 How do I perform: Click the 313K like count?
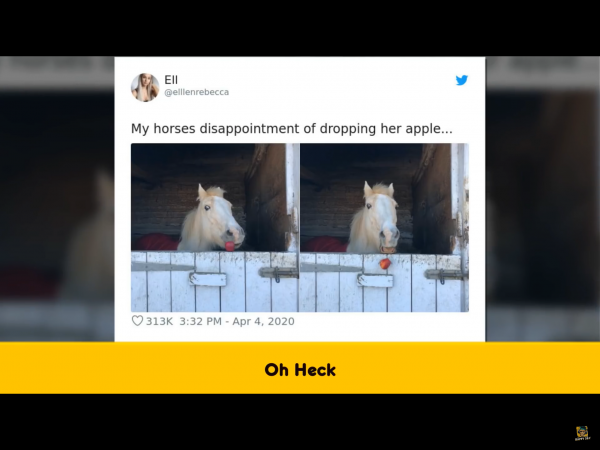(x=160, y=321)
